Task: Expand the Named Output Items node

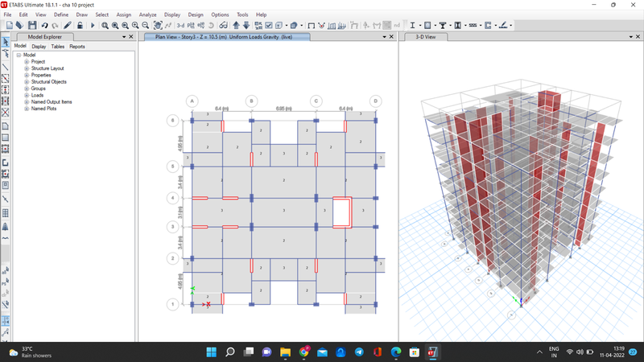Action: click(x=27, y=102)
